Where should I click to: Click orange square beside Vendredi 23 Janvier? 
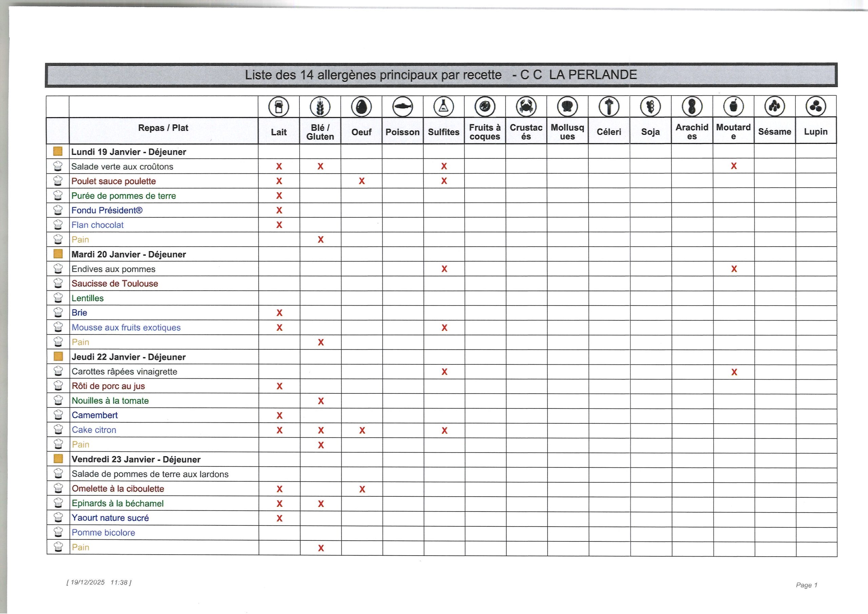click(x=58, y=459)
